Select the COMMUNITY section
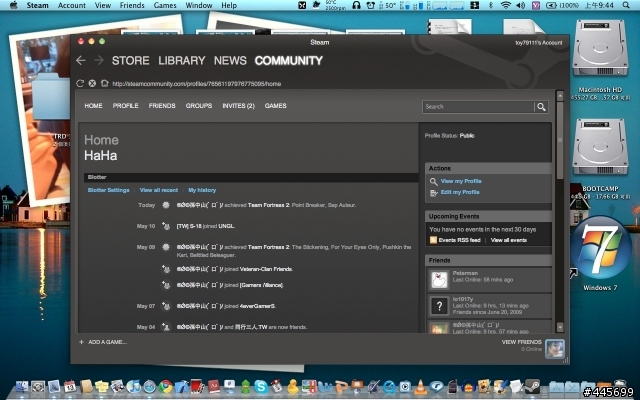Screen dimensions: 640x400 pos(289,61)
